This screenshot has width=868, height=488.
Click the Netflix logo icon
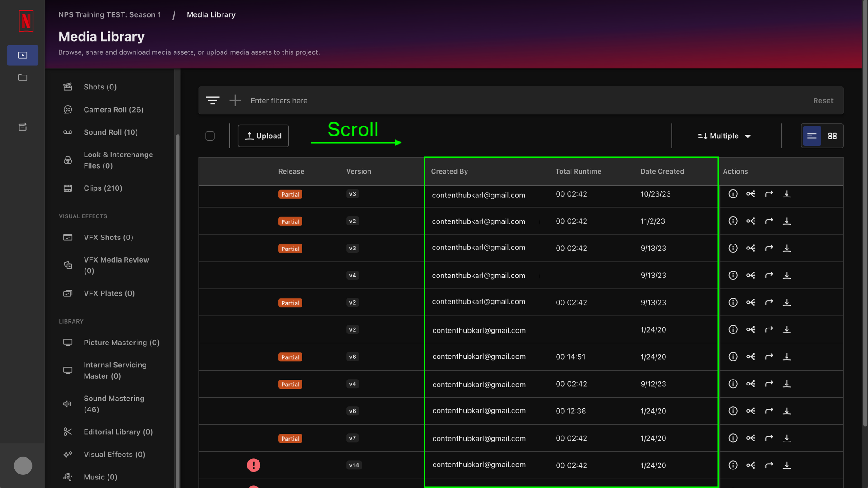[26, 21]
